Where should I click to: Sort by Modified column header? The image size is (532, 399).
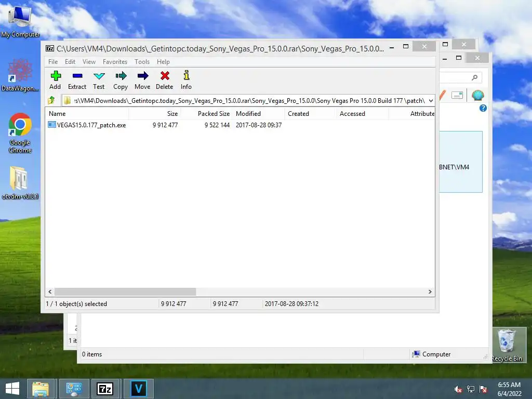pos(259,114)
